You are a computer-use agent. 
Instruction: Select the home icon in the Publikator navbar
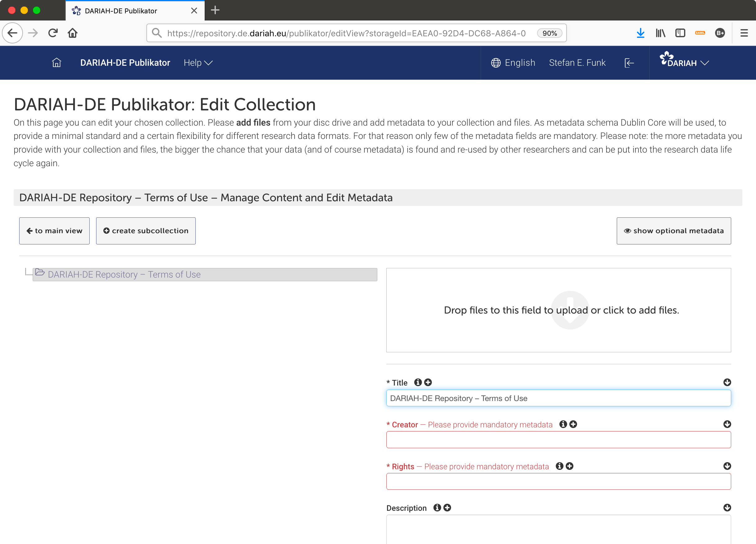[x=56, y=63]
